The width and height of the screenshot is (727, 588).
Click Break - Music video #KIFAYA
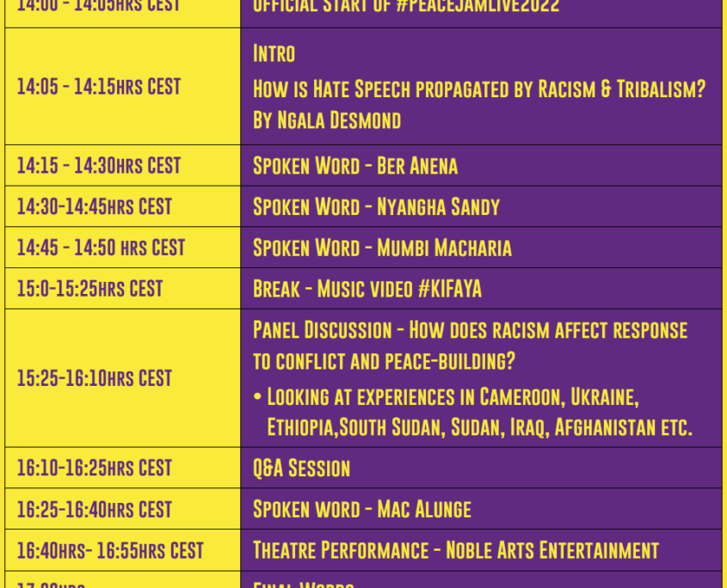tap(367, 289)
